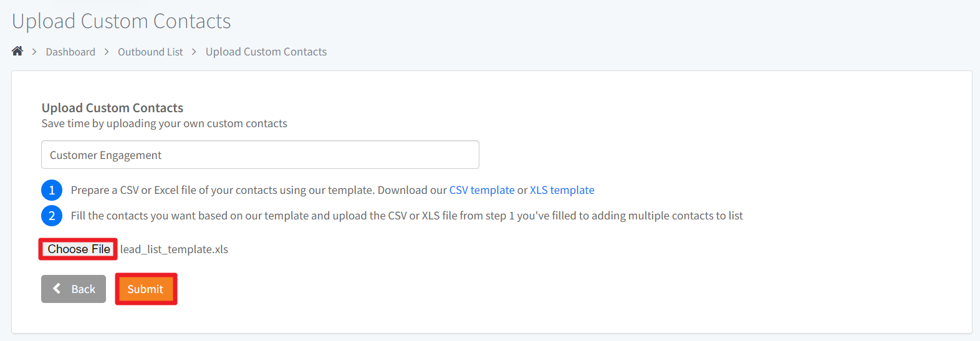Click the bold Upload Custom Contacts section heading
The height and width of the screenshot is (341, 980).
[112, 108]
